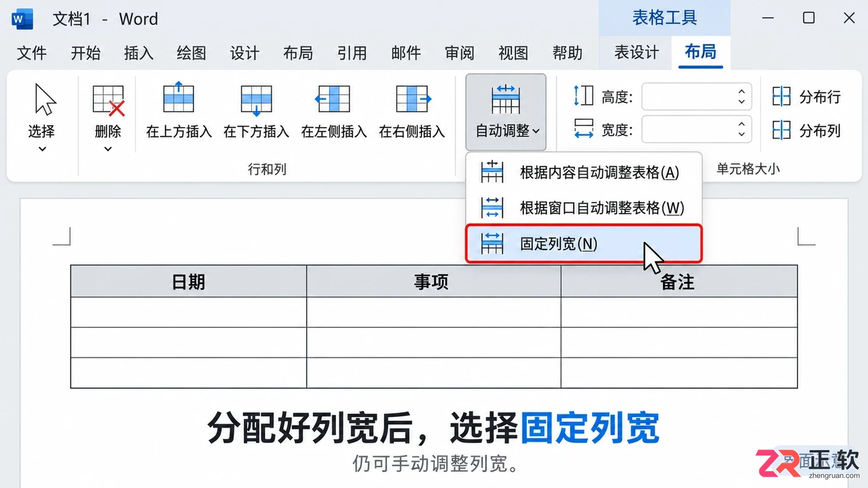
Task: Insert a row with 在下方插入
Action: pos(256,112)
